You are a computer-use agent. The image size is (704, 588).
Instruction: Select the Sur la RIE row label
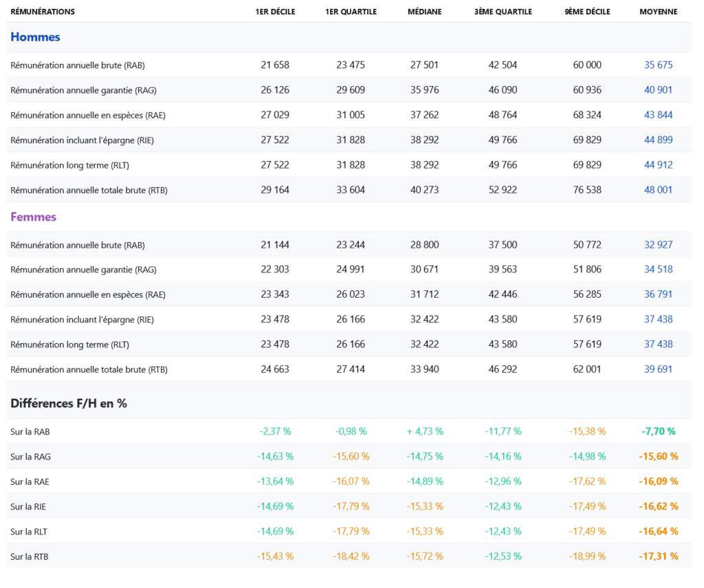click(x=28, y=507)
